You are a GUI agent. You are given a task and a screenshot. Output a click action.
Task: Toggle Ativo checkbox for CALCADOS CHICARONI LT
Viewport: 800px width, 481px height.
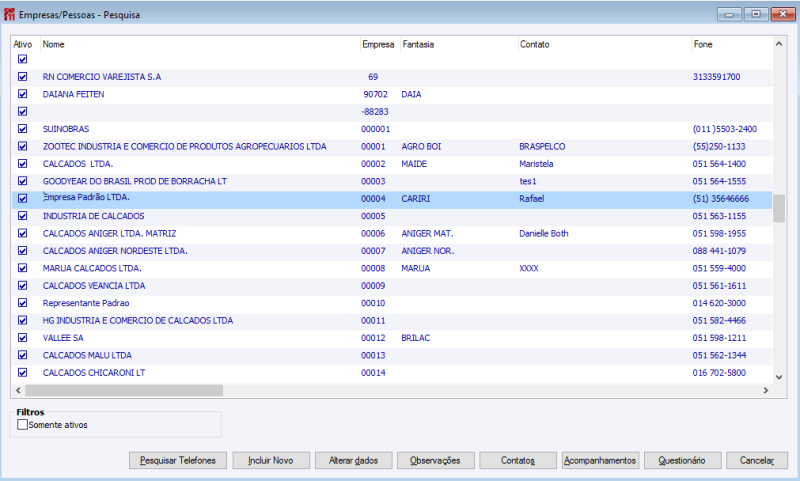click(22, 372)
